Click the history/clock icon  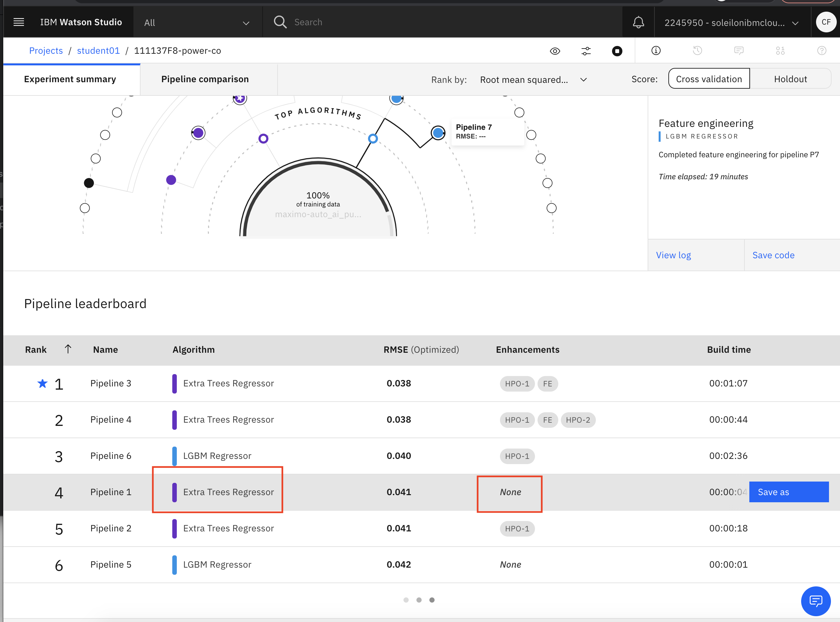pyautogui.click(x=698, y=50)
